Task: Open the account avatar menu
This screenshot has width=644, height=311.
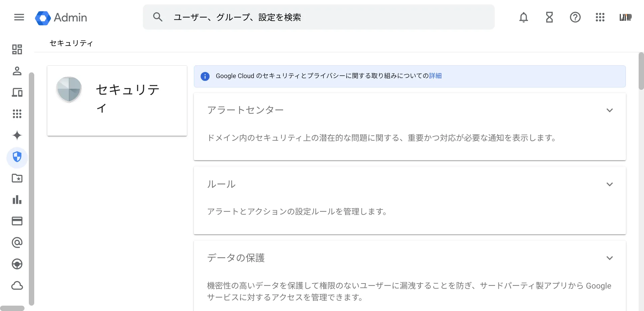Action: tap(626, 17)
